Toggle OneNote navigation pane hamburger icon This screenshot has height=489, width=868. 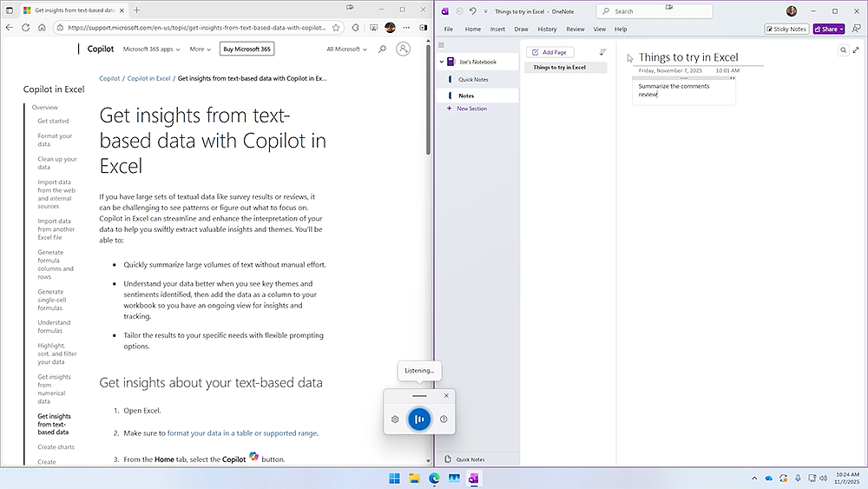coord(441,45)
